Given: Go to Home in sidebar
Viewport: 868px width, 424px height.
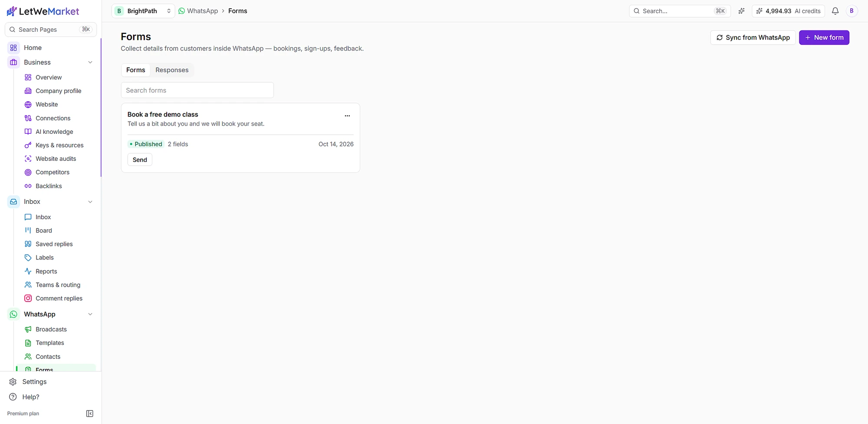Looking at the screenshot, I should [33, 48].
